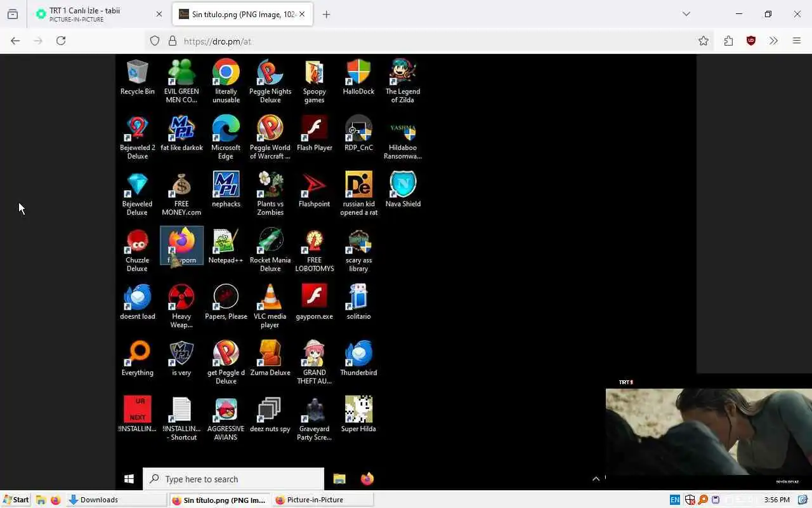Open the Firefox extensions puzzle icon

(728, 41)
